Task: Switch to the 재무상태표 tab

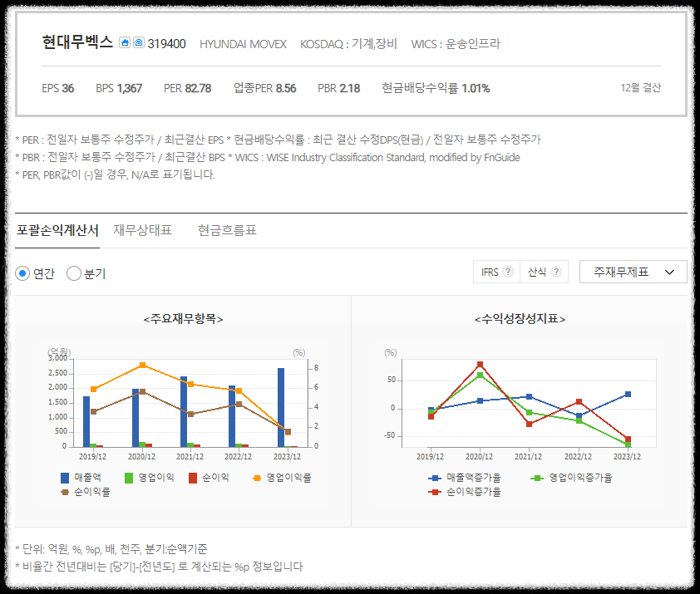Action: click(x=142, y=230)
